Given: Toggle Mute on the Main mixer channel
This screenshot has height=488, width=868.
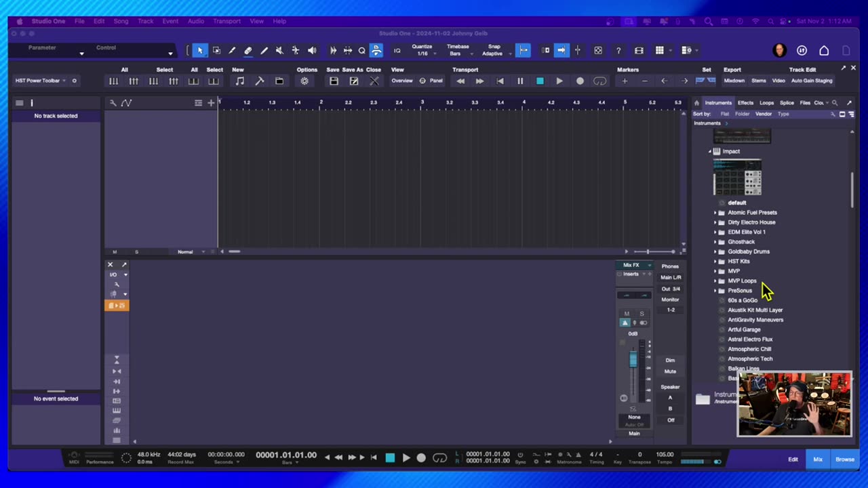Looking at the screenshot, I should click(627, 314).
